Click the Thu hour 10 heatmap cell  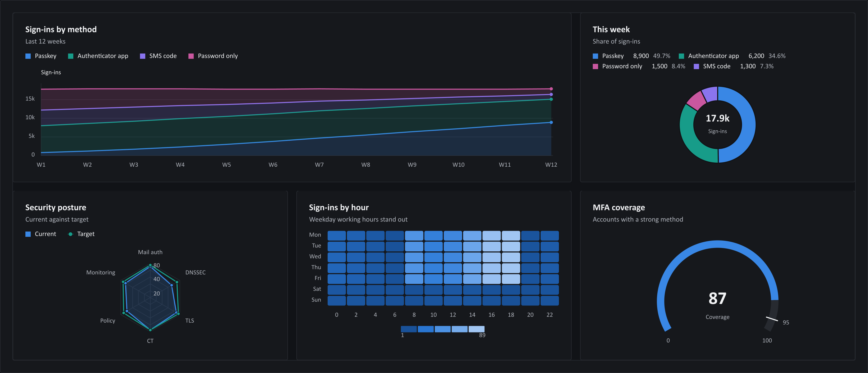pyautogui.click(x=433, y=268)
